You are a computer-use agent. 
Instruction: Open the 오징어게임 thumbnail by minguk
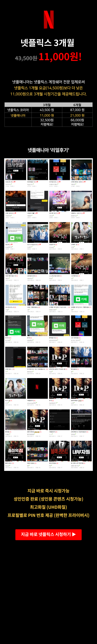point(60,232)
